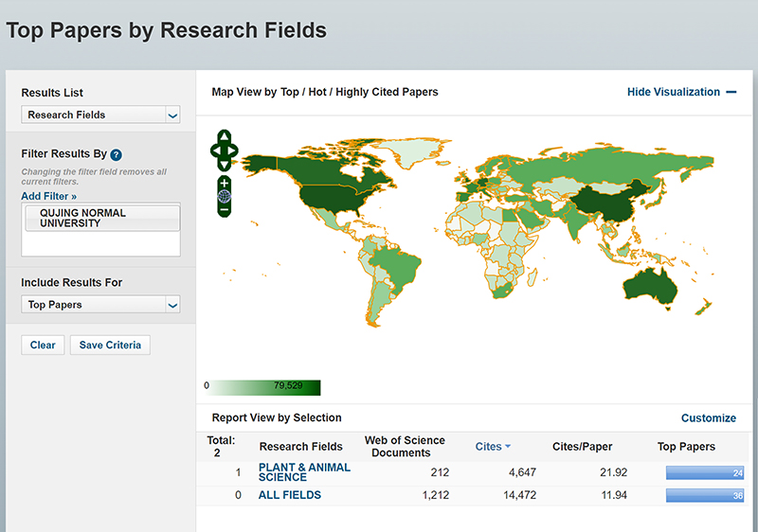Open Customize for the report view
The image size is (758, 532).
coord(708,417)
